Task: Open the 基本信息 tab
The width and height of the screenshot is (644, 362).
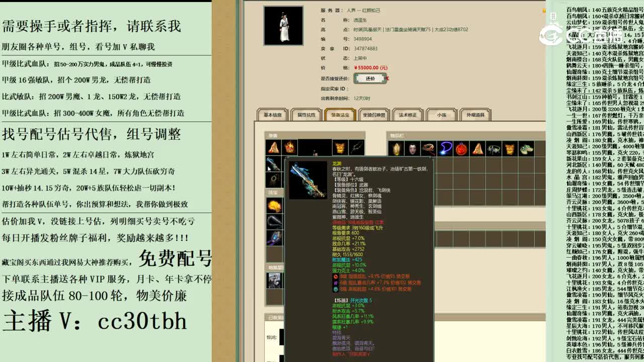Action: (273, 115)
